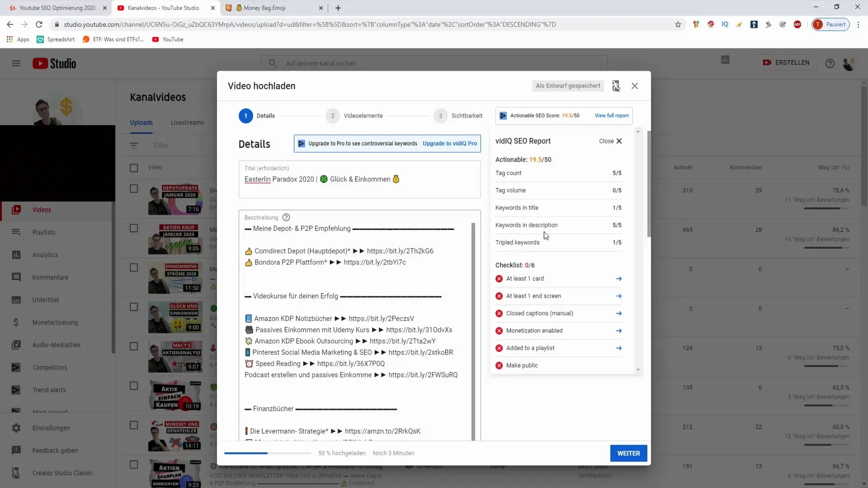Click the Auf deinem Kanal suchen search field
The width and height of the screenshot is (868, 488).
point(434,63)
